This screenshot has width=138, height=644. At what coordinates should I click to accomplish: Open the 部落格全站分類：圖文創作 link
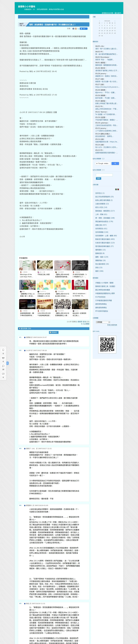[111, 13]
